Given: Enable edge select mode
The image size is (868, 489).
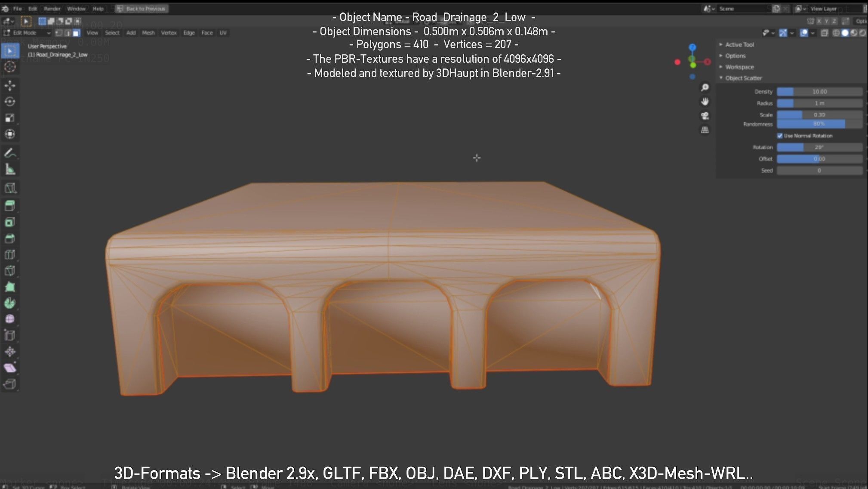Looking at the screenshot, I should [68, 33].
